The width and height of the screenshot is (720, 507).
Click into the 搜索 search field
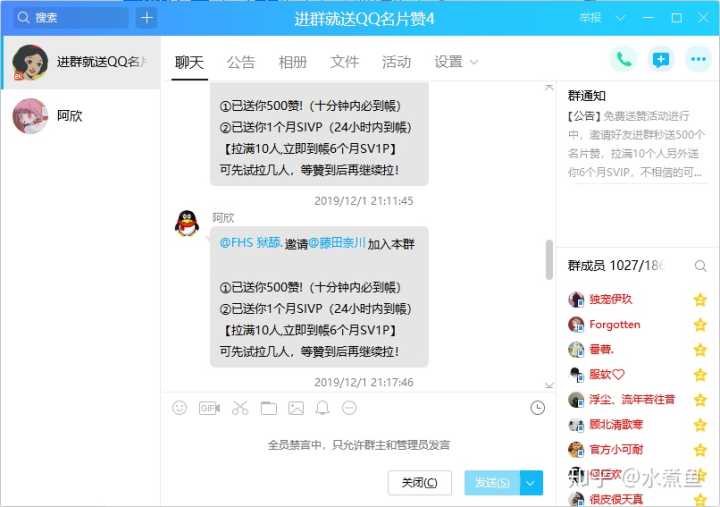tap(71, 18)
